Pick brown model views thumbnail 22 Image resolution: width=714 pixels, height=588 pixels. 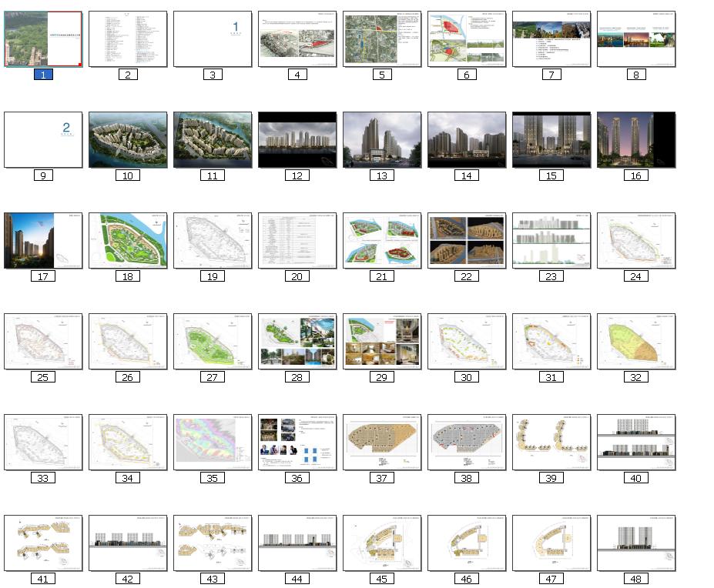pyautogui.click(x=467, y=240)
